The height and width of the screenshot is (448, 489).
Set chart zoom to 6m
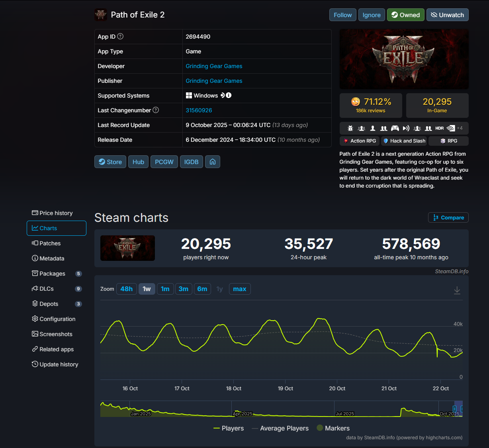point(202,289)
